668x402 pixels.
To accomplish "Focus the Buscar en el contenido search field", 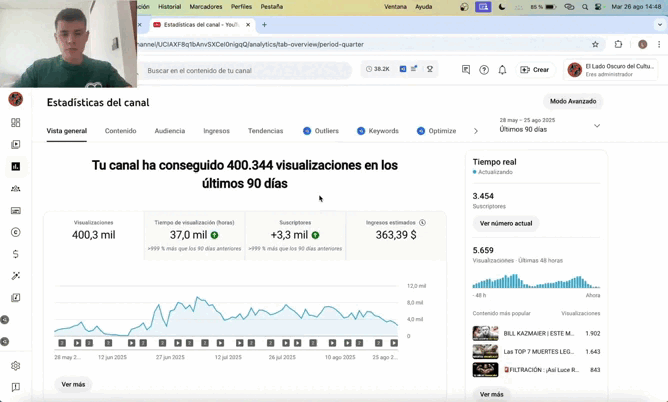I will 245,70.
